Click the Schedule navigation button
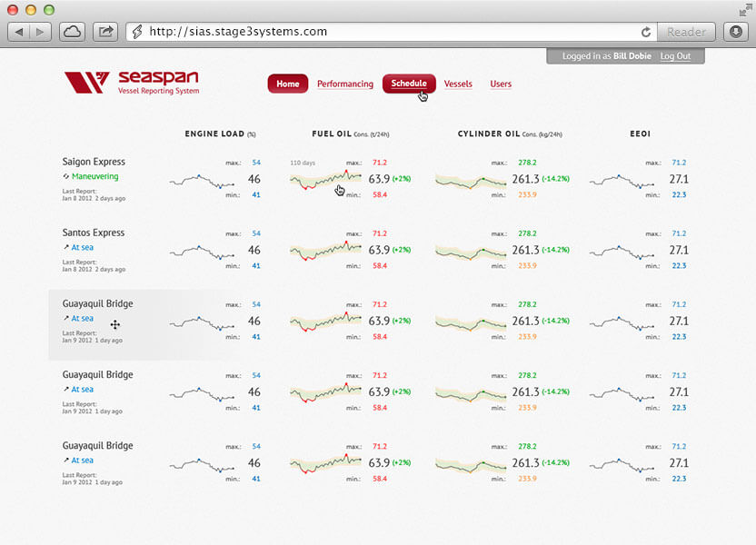 click(409, 83)
